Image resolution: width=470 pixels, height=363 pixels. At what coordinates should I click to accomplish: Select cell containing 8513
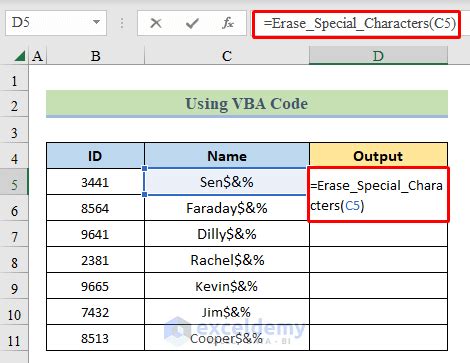coord(95,338)
